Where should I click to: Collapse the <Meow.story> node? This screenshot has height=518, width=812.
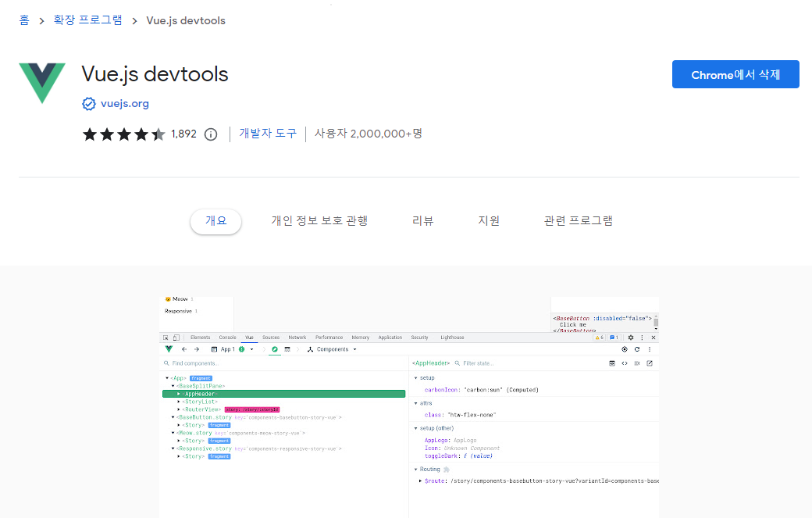173,433
